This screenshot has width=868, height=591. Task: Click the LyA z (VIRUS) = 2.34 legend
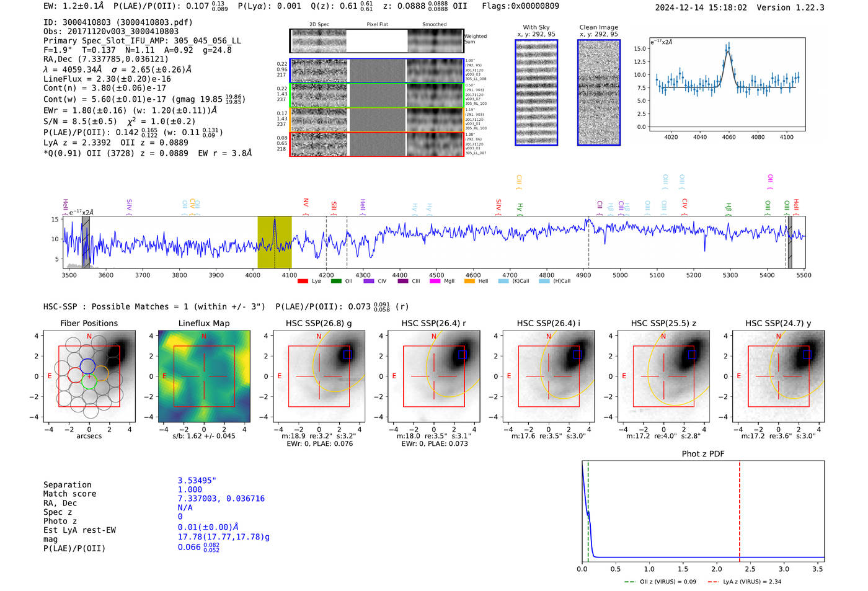pyautogui.click(x=744, y=582)
